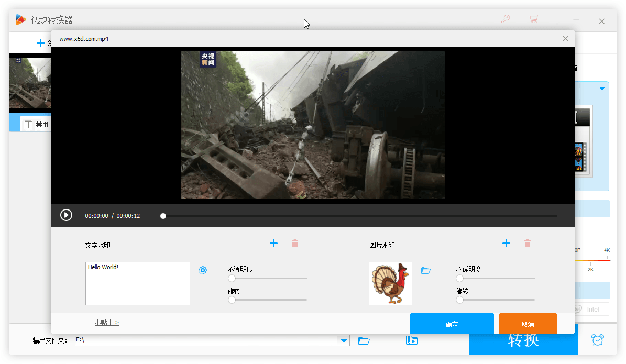626x364 pixels.
Task: Add another image watermark using the plus icon
Action: pyautogui.click(x=506, y=243)
